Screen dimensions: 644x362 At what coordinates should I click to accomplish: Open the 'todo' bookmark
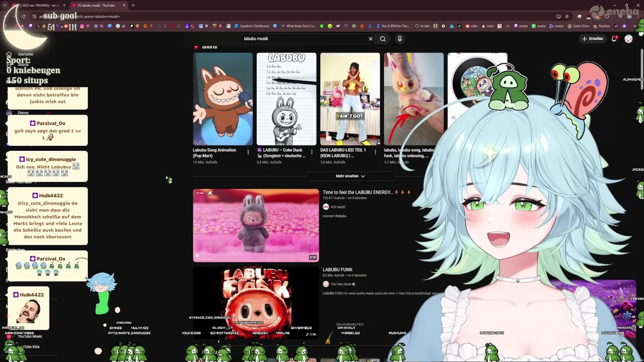(487, 26)
